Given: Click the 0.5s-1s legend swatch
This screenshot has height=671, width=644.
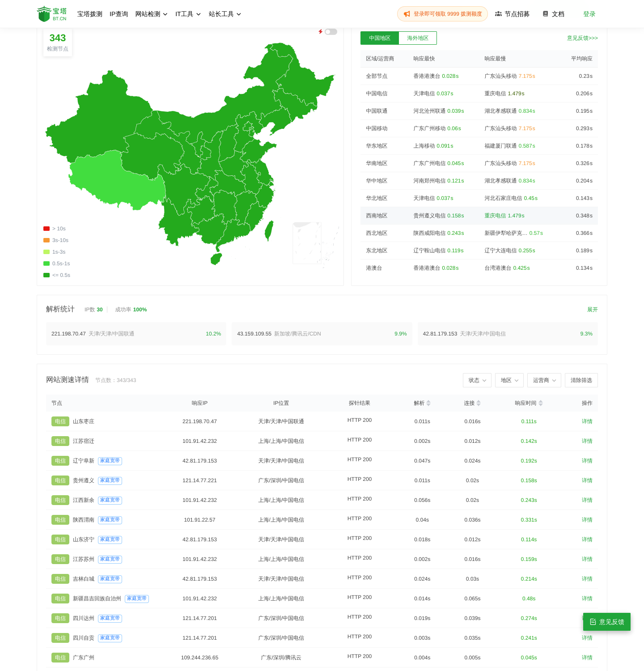Looking at the screenshot, I should click(47, 263).
